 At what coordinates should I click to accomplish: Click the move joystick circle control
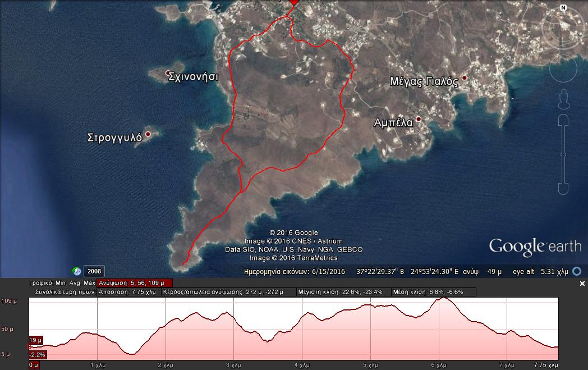click(563, 68)
